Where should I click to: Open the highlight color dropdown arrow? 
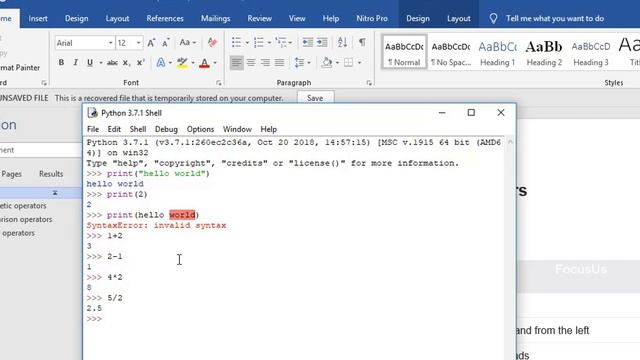click(193, 63)
